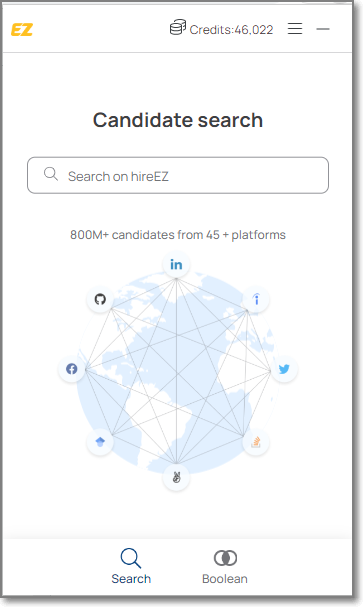Select the Twitter bird icon
Screen dimensions: 363x607
284,369
